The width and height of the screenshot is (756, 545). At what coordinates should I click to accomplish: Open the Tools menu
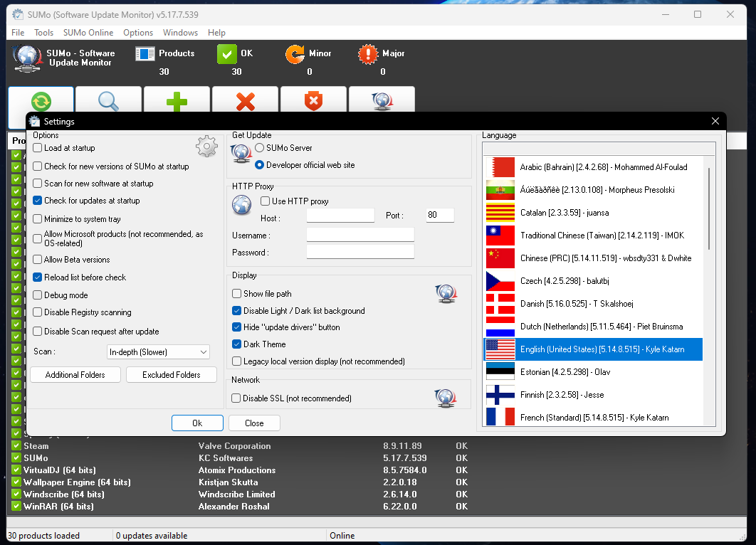[x=43, y=32]
